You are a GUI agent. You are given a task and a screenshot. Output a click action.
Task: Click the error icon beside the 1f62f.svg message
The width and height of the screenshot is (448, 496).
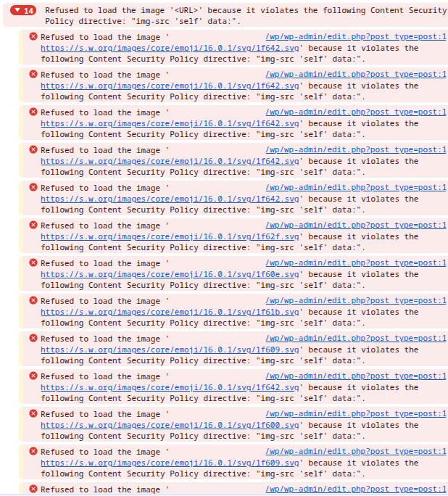click(x=33, y=225)
